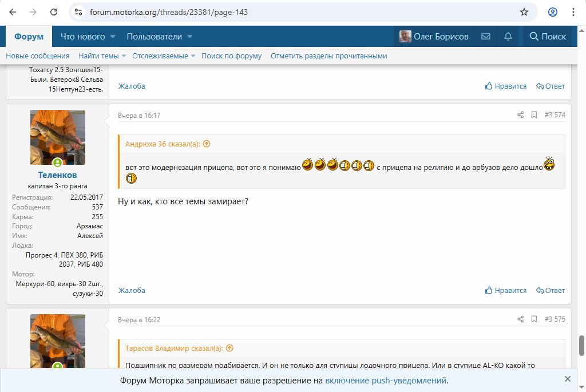
Task: Open the private messages envelope icon
Action: coord(486,37)
